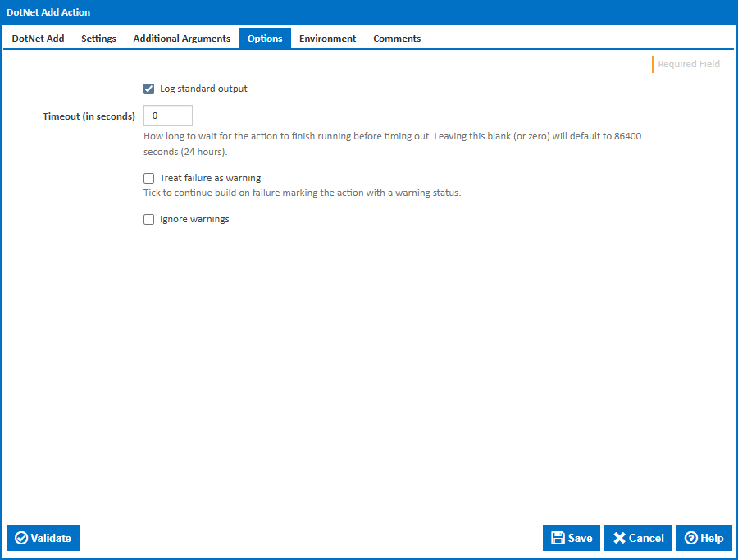Open Help for this action
This screenshot has height=560, width=738.
(704, 538)
